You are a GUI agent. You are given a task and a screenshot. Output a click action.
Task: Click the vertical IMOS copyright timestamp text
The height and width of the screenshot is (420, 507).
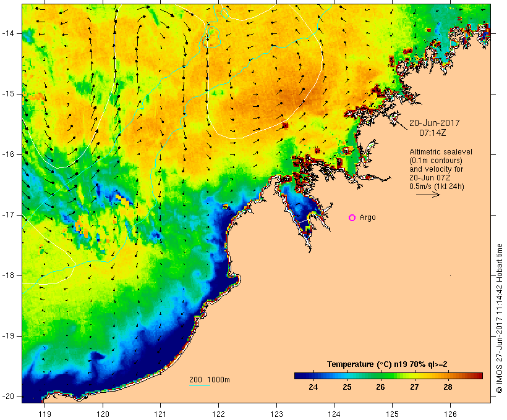click(500, 318)
